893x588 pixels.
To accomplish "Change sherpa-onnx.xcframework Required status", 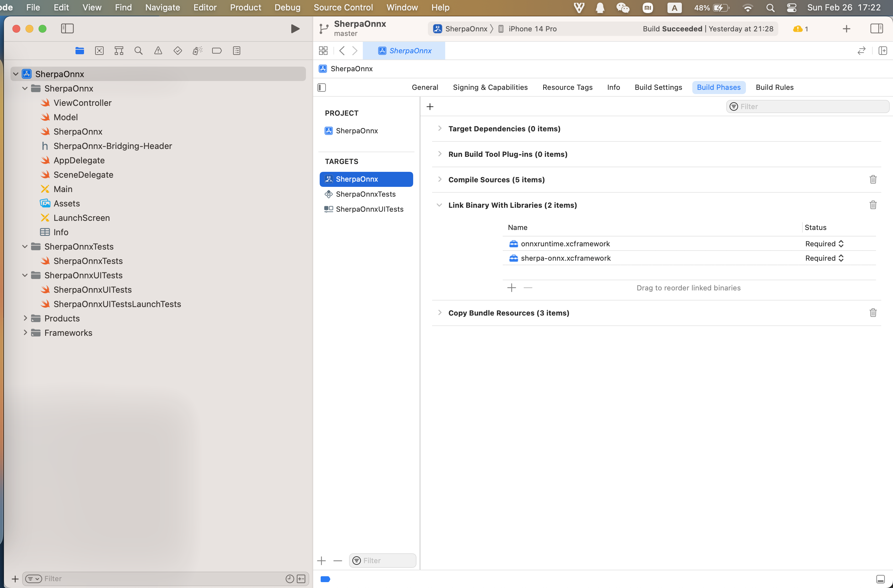I will 824,258.
